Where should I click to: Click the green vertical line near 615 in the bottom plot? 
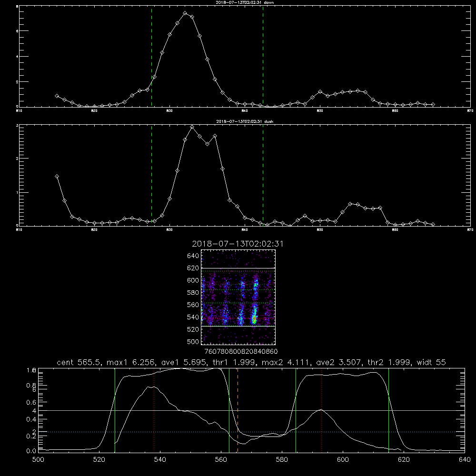(388, 410)
